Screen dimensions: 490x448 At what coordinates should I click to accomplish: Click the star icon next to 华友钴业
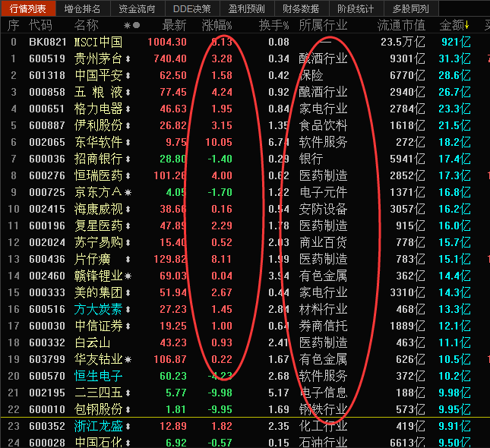pos(128,360)
